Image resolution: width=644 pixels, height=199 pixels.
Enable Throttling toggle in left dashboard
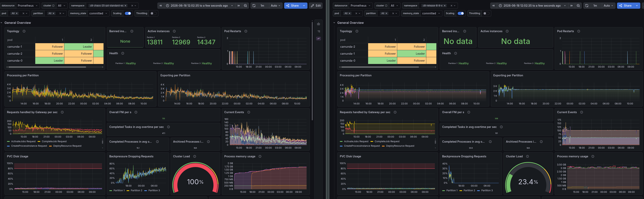[153, 13]
